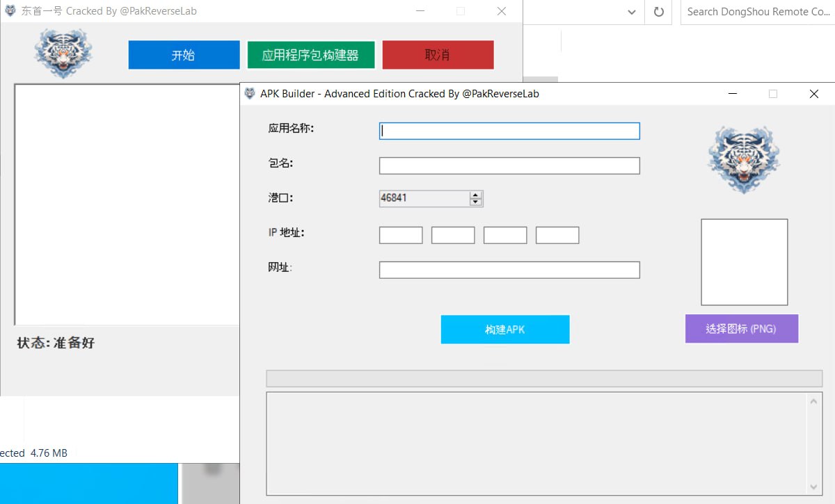Open the 应用程序包构建器 green button
Viewport: 835px width, 504px height.
click(x=310, y=55)
